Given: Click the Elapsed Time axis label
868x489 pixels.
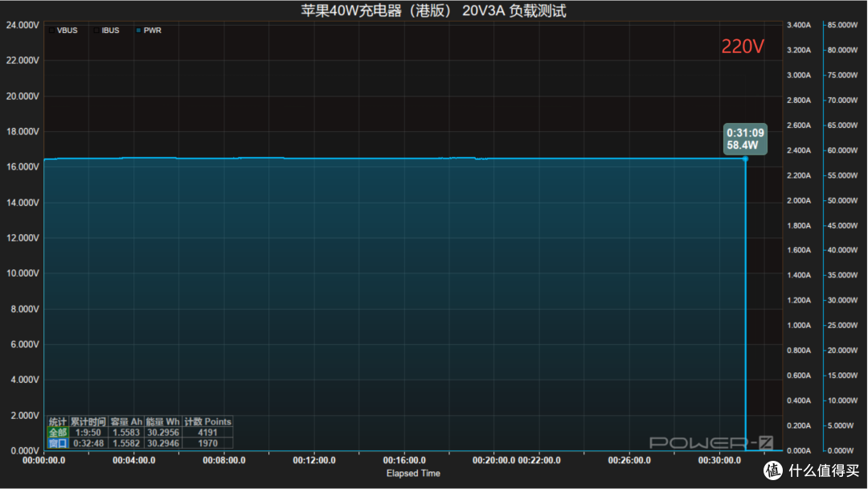Looking at the screenshot, I should pyautogui.click(x=413, y=473).
